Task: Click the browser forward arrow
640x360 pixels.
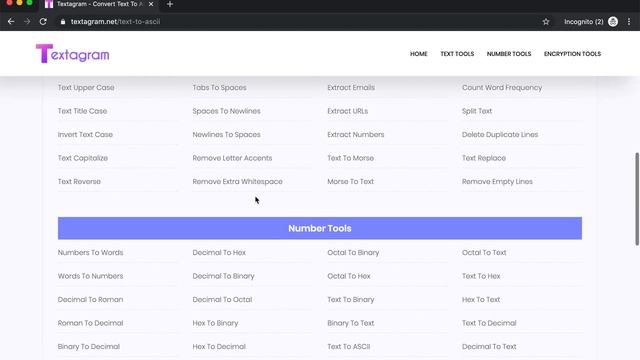Action: [x=27, y=22]
